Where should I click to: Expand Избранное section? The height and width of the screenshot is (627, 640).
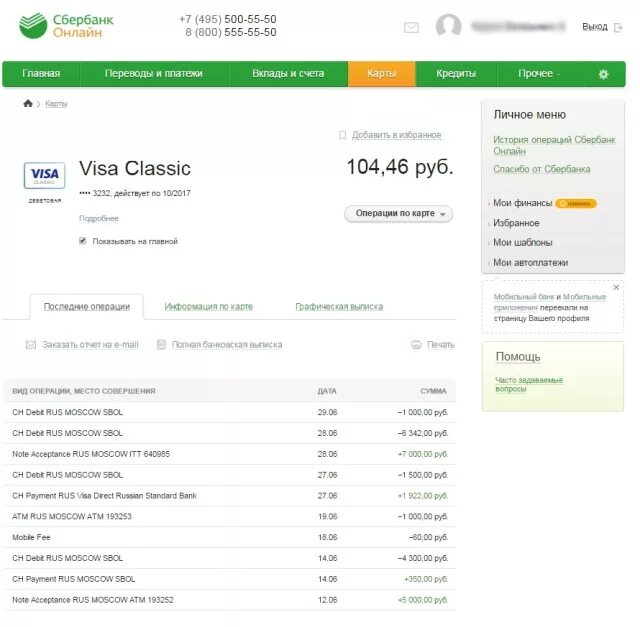(x=516, y=223)
